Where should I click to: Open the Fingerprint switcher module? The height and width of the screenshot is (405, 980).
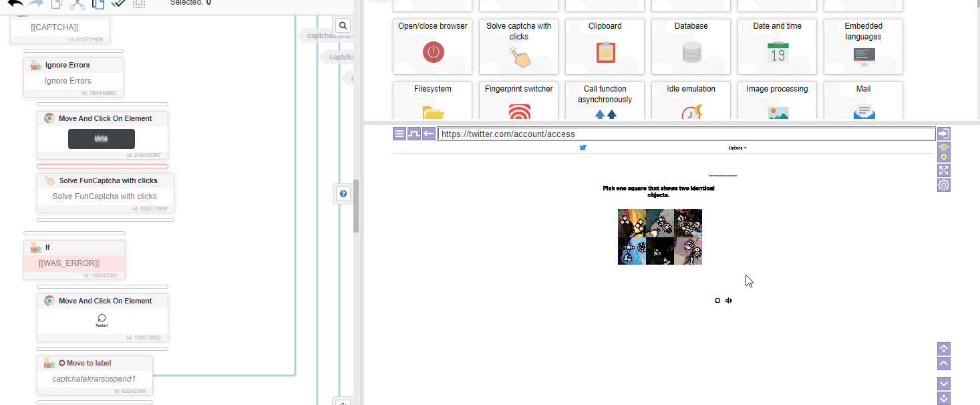click(x=518, y=100)
